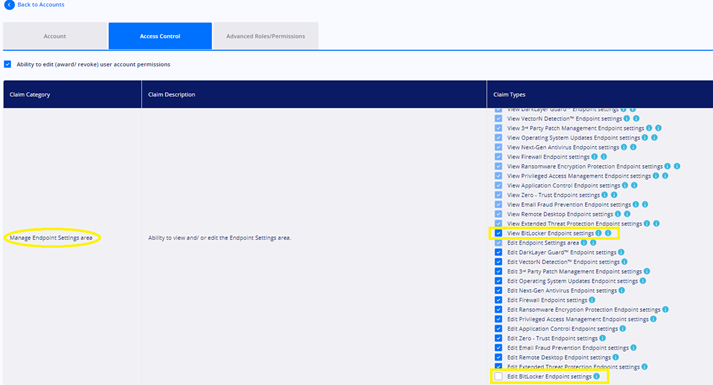Click 'View Email Fraud Prevention Endpoint settings' label
The height and width of the screenshot is (385, 713).
[569, 205]
